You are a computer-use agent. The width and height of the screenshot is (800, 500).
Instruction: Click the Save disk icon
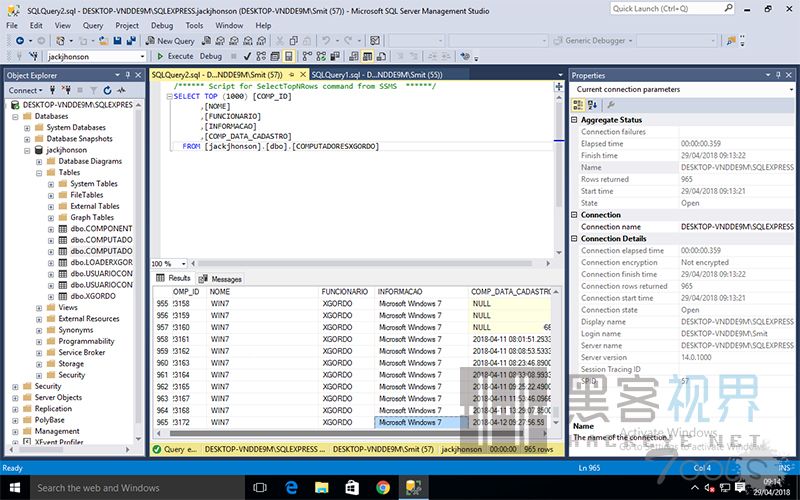click(117, 40)
